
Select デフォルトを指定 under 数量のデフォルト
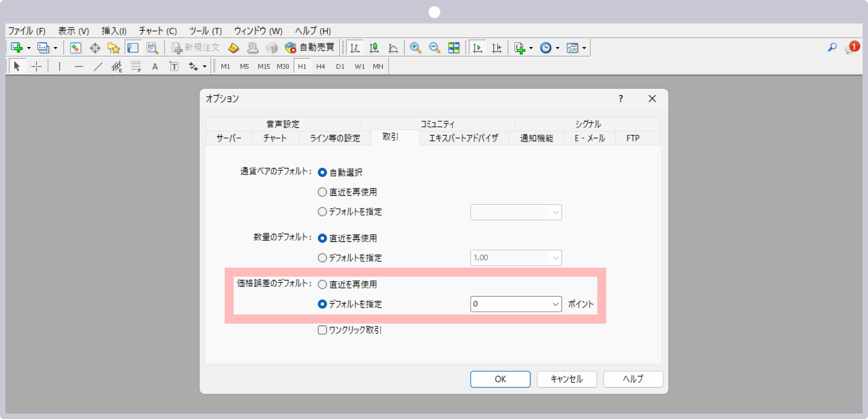[350, 258]
